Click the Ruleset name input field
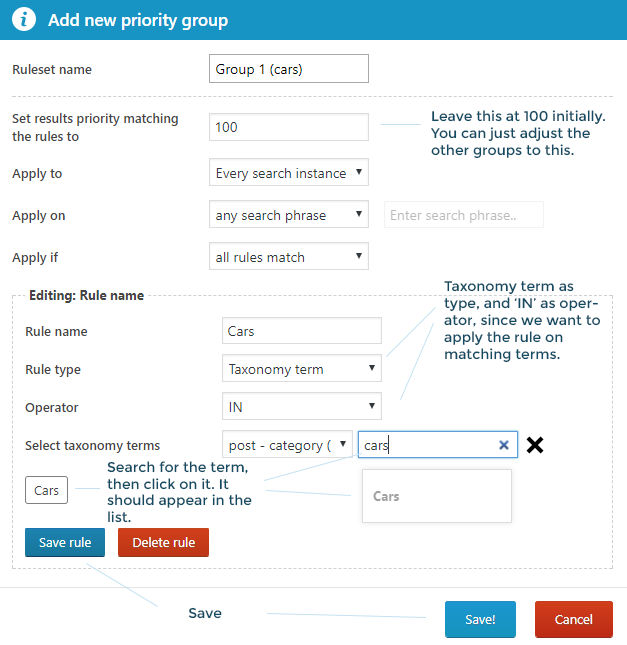The image size is (627, 645). (x=289, y=69)
